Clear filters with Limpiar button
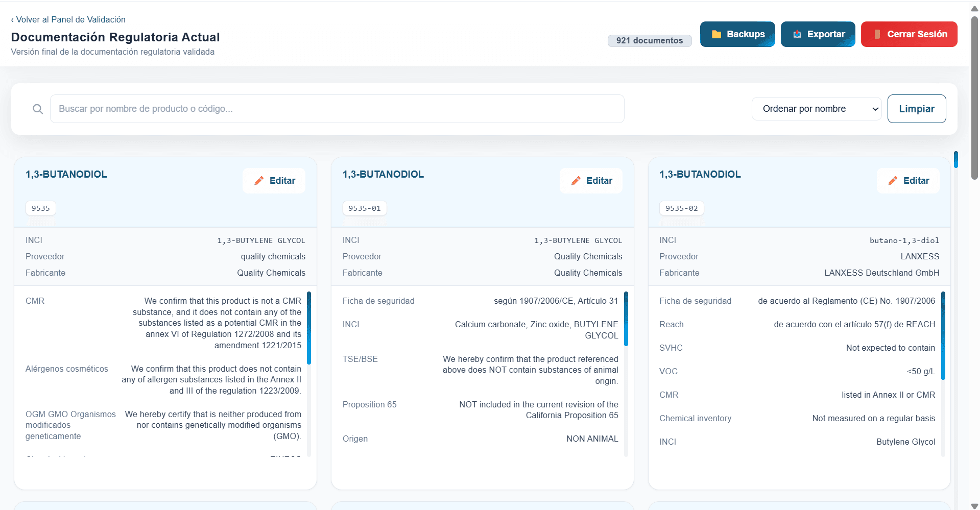980x510 pixels. [x=917, y=109]
